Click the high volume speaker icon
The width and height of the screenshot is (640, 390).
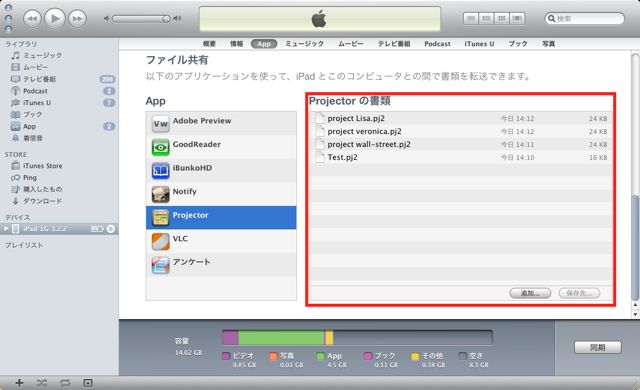coord(178,18)
